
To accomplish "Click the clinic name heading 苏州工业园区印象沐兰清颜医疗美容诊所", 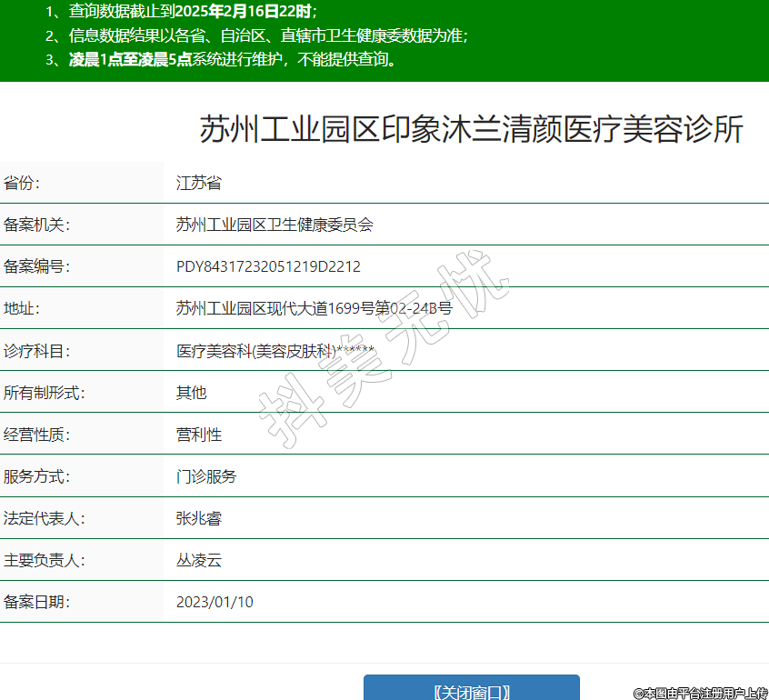I will tap(471, 130).
